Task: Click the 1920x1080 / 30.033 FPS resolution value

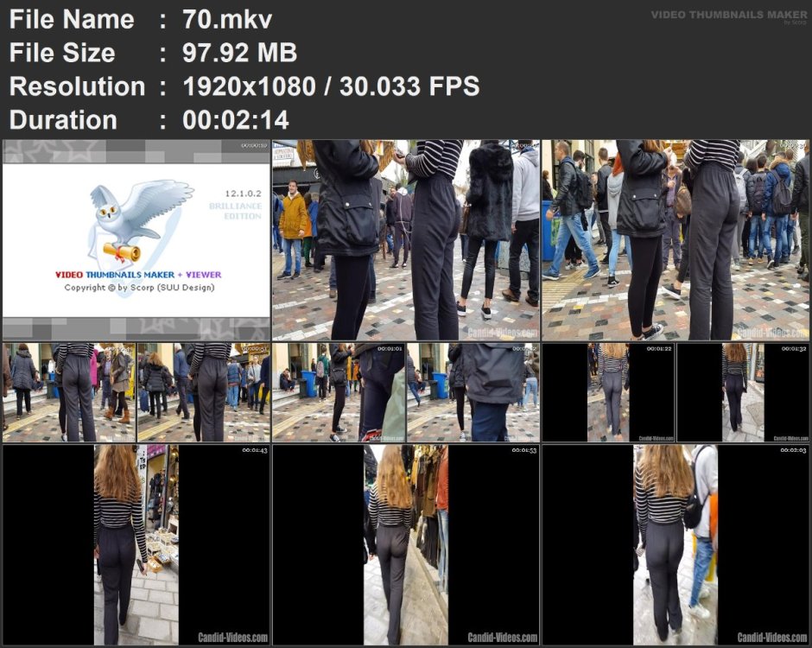Action: click(x=331, y=86)
